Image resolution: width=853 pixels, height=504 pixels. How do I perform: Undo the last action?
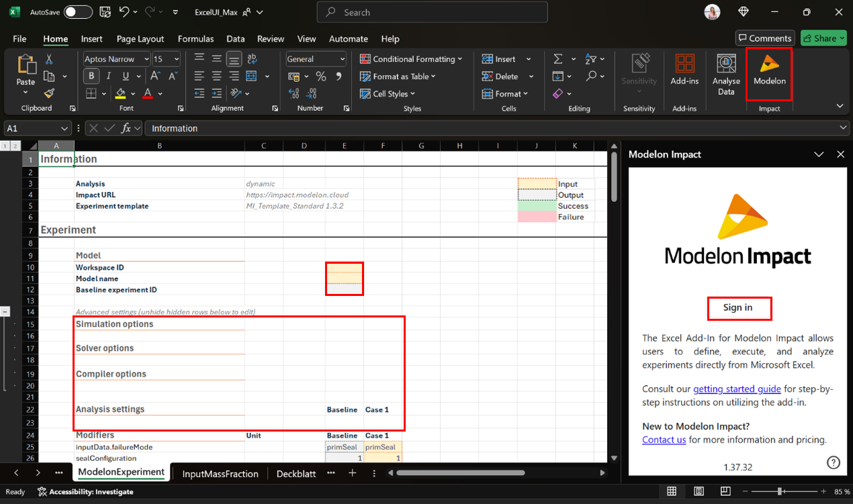[x=124, y=12]
